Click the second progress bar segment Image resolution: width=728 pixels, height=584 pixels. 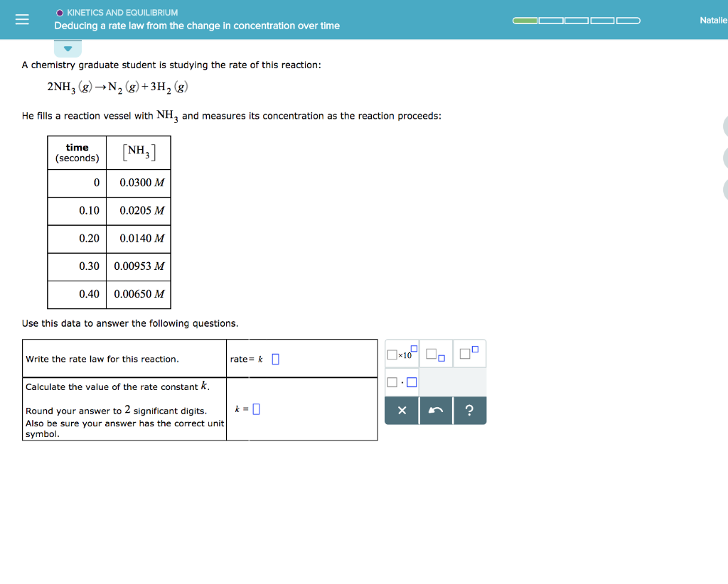point(552,21)
